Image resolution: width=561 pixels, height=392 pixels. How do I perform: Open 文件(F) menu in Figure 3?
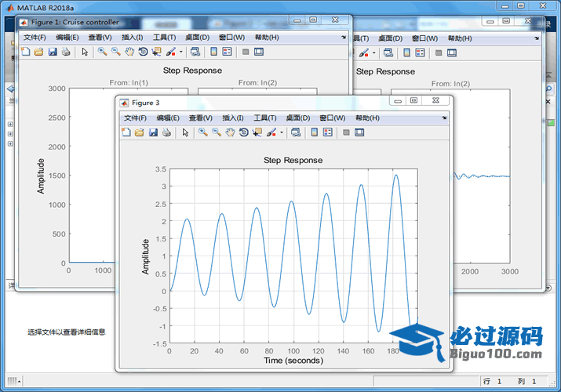[135, 118]
